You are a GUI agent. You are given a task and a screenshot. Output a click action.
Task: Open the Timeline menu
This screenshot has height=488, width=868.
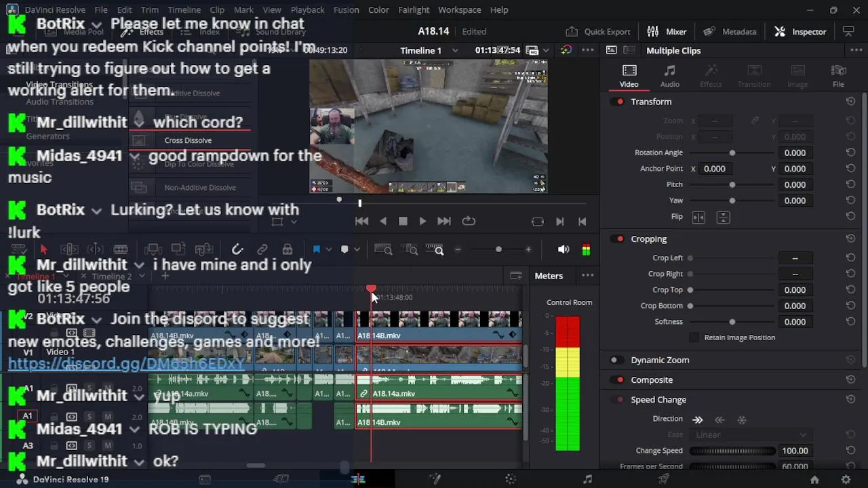[x=184, y=10]
